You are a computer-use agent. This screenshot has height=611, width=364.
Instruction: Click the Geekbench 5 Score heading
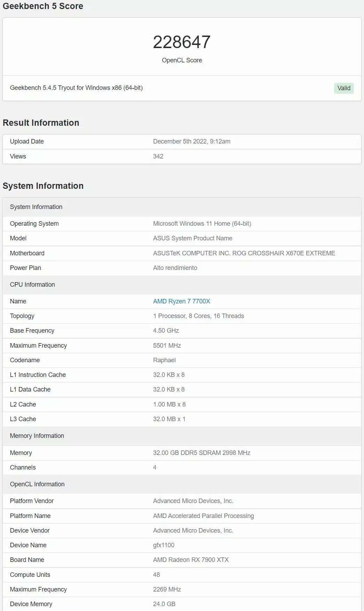[x=43, y=6]
